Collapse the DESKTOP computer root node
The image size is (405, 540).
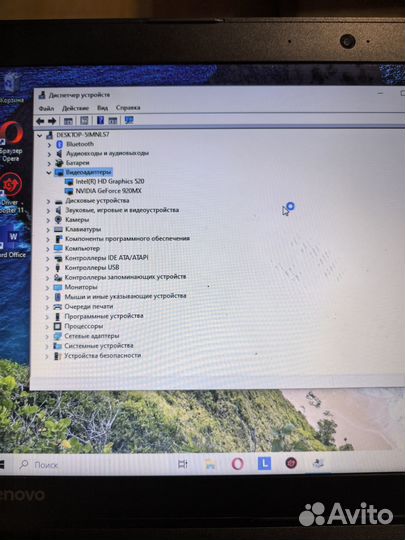pyautogui.click(x=40, y=135)
